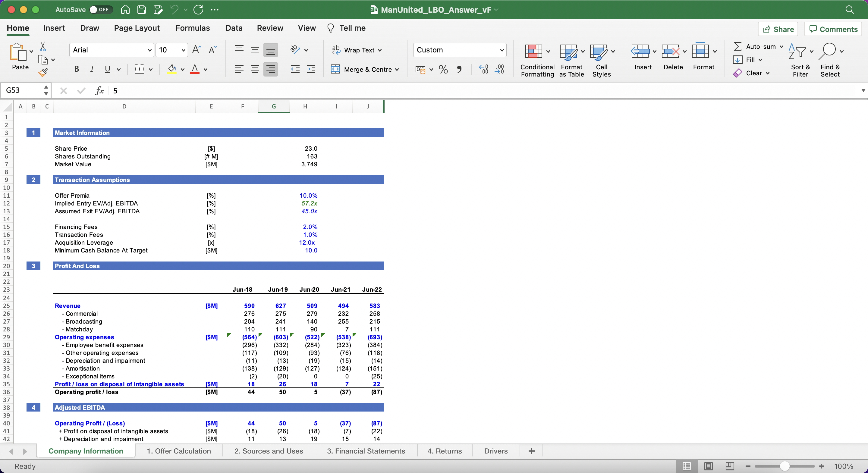Switch to 1. Offer Calculation sheet
868x473 pixels.
point(179,451)
